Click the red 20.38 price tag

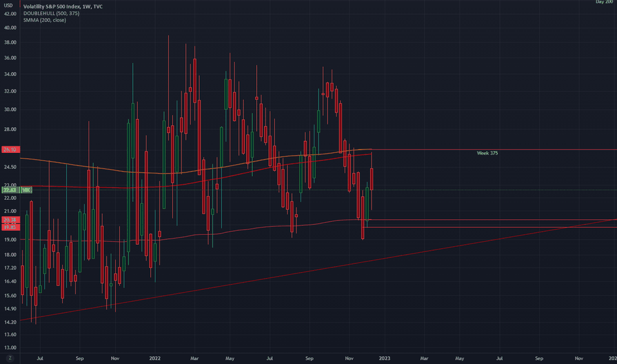tap(10, 220)
